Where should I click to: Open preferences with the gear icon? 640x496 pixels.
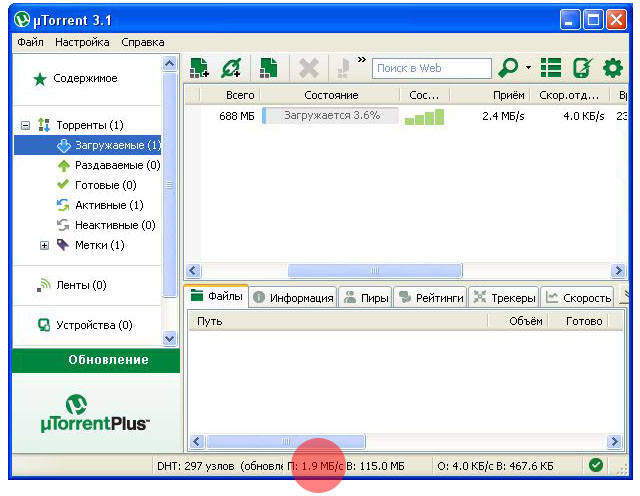pyautogui.click(x=612, y=68)
